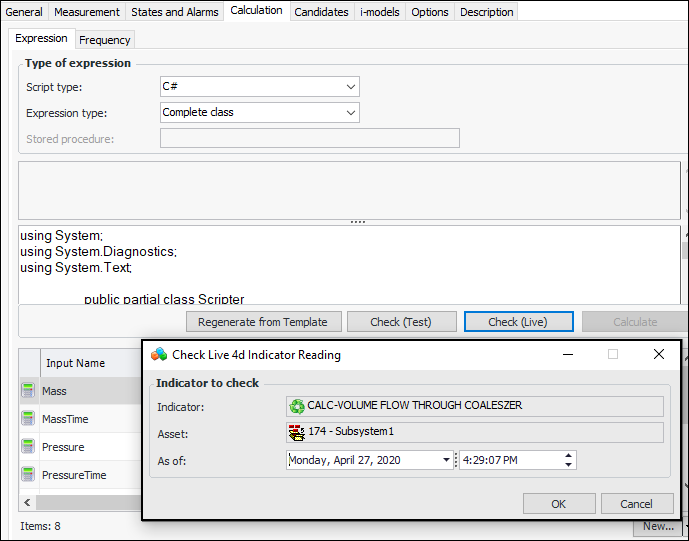The width and height of the screenshot is (689, 541).
Task: Close the Check Live 4d dialog
Action: [x=658, y=354]
